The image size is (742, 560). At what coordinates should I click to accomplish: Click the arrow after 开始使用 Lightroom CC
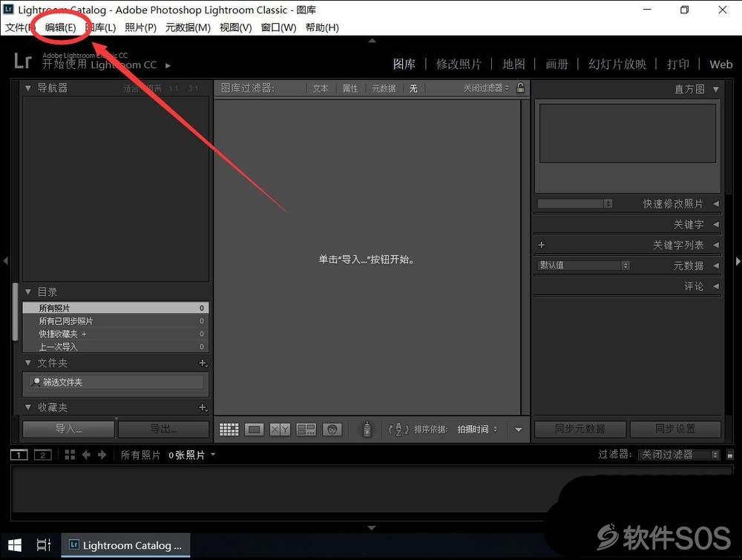[168, 65]
